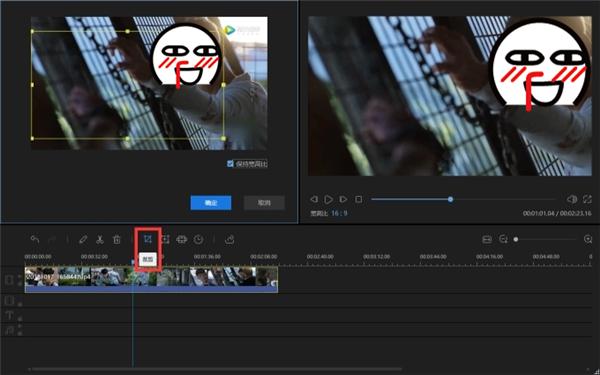The image size is (600, 375).
Task: Select the pencil edit tool
Action: [x=83, y=240]
